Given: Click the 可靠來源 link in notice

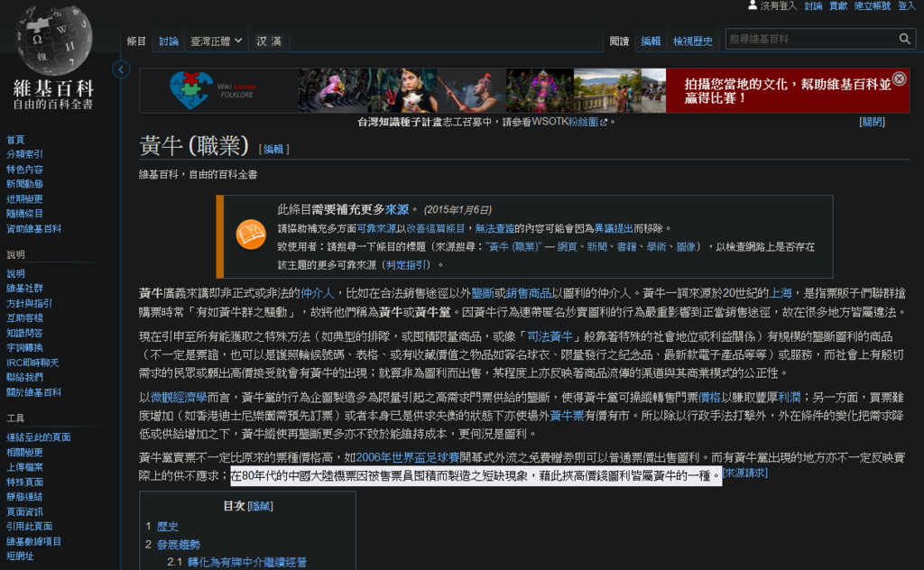Looking at the screenshot, I should (376, 228).
